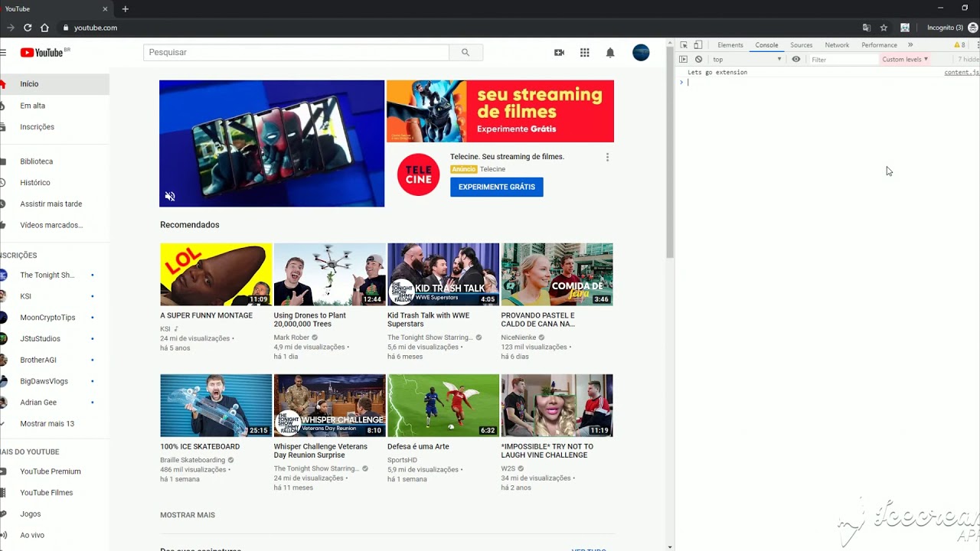Switch to the Network tab

tap(836, 45)
